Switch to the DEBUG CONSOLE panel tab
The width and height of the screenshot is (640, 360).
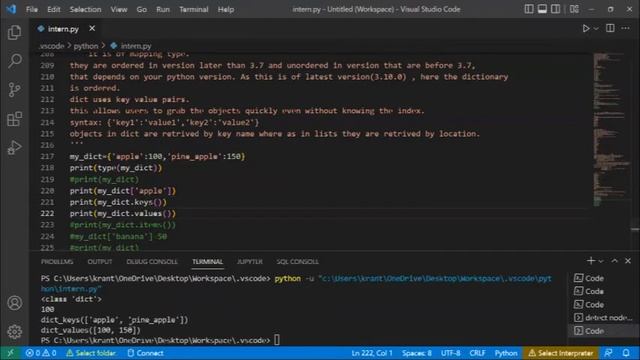pyautogui.click(x=152, y=262)
